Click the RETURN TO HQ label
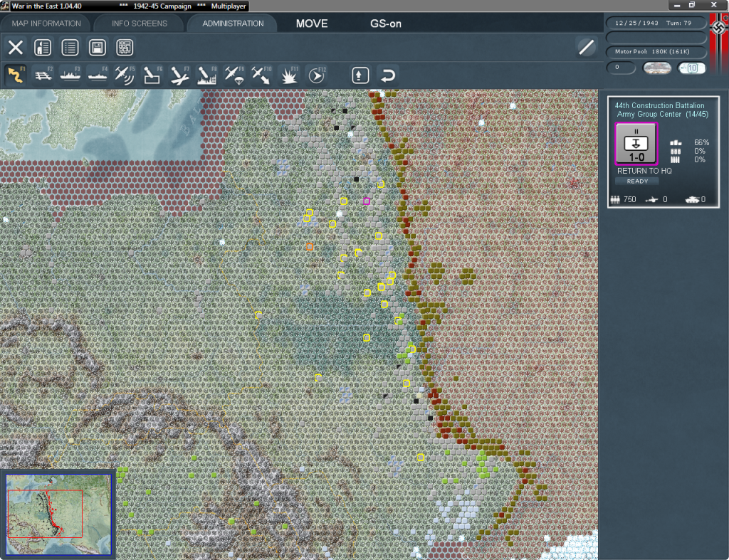Viewport: 729px width, 560px height. coord(644,171)
